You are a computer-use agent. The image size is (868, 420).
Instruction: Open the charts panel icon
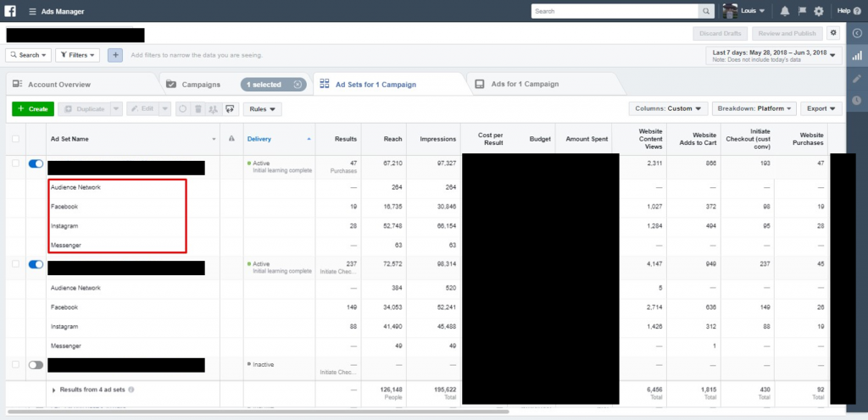click(857, 56)
